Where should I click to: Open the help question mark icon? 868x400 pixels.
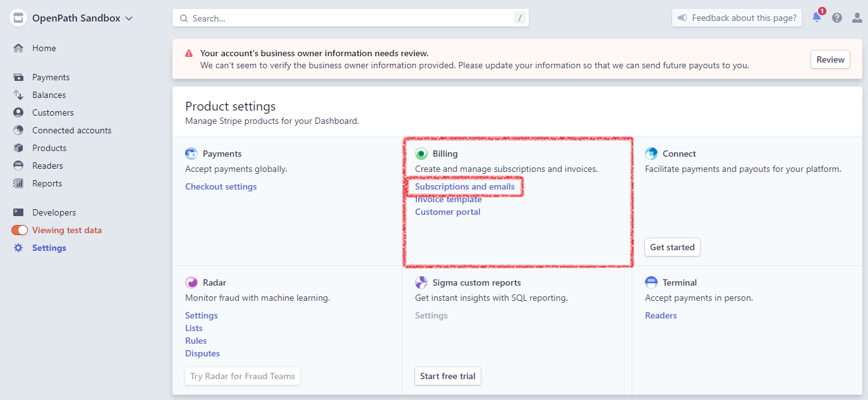point(837,18)
